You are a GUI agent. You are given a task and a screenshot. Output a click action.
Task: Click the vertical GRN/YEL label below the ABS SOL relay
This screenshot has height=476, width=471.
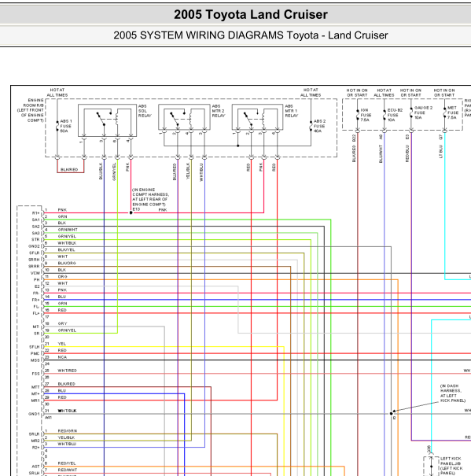coord(114,172)
